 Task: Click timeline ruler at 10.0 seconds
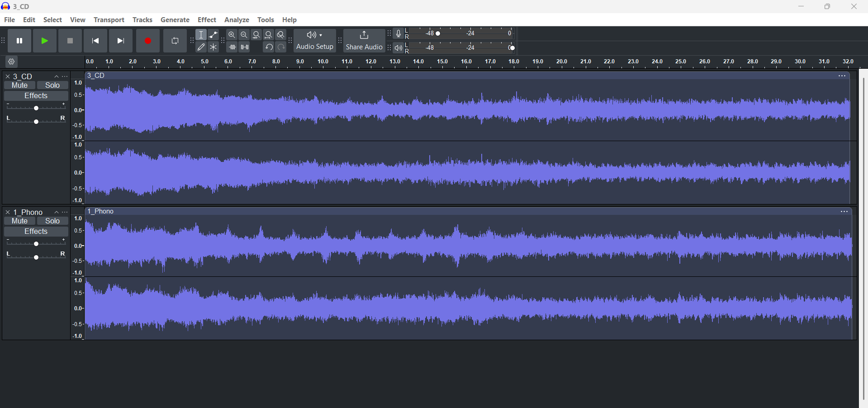(323, 62)
